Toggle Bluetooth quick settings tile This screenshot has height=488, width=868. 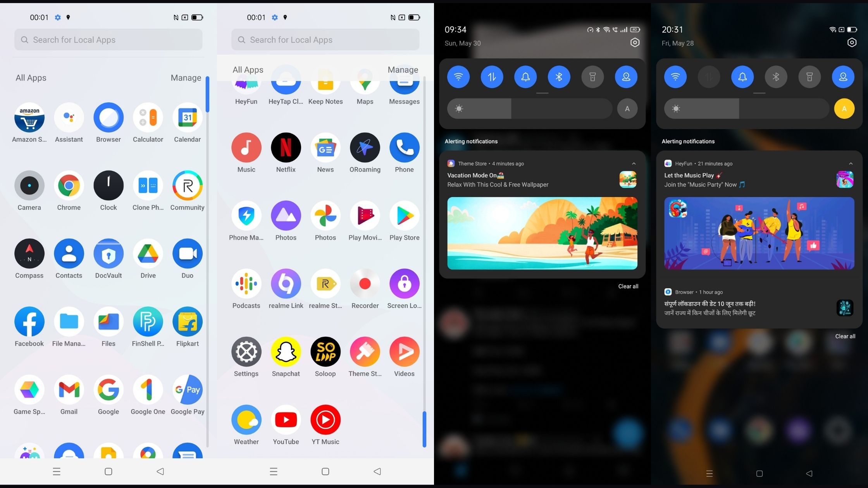(559, 76)
